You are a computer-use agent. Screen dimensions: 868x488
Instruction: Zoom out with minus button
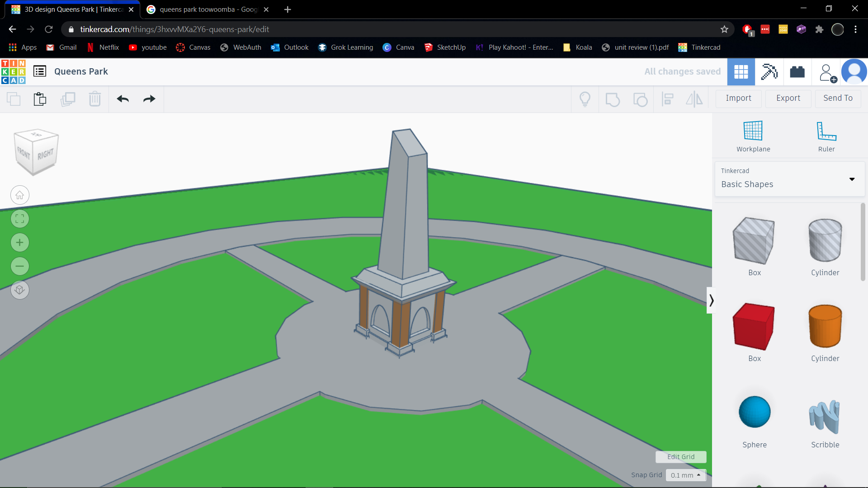tap(20, 266)
